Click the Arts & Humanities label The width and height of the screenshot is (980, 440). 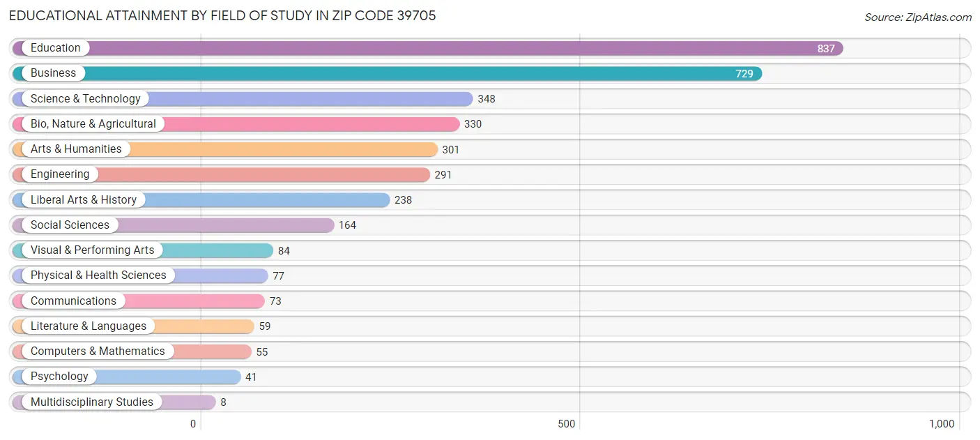(x=76, y=149)
